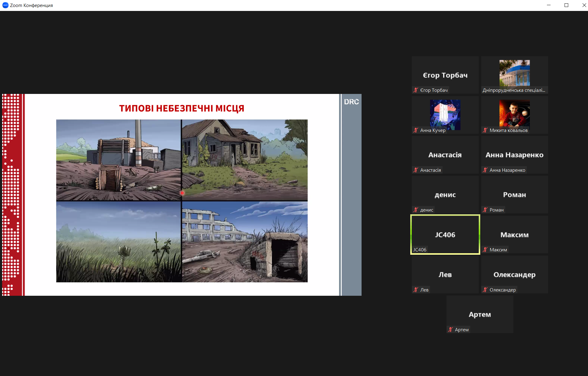The height and width of the screenshot is (376, 588).
Task: Click Анна Назаренко's muted microphone icon
Action: pyautogui.click(x=485, y=170)
